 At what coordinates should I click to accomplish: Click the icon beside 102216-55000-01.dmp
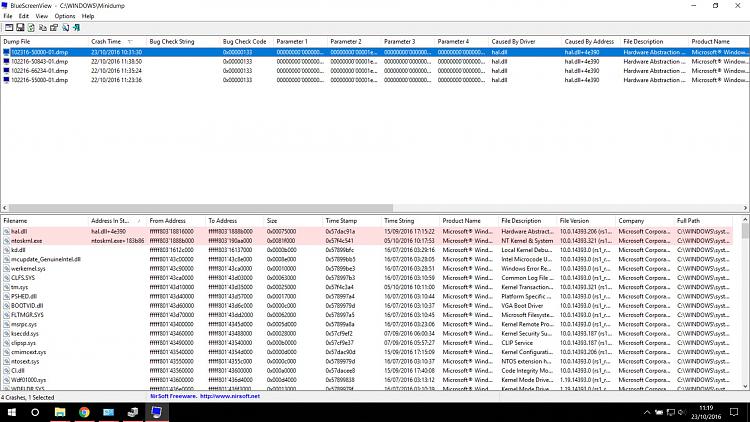point(6,80)
